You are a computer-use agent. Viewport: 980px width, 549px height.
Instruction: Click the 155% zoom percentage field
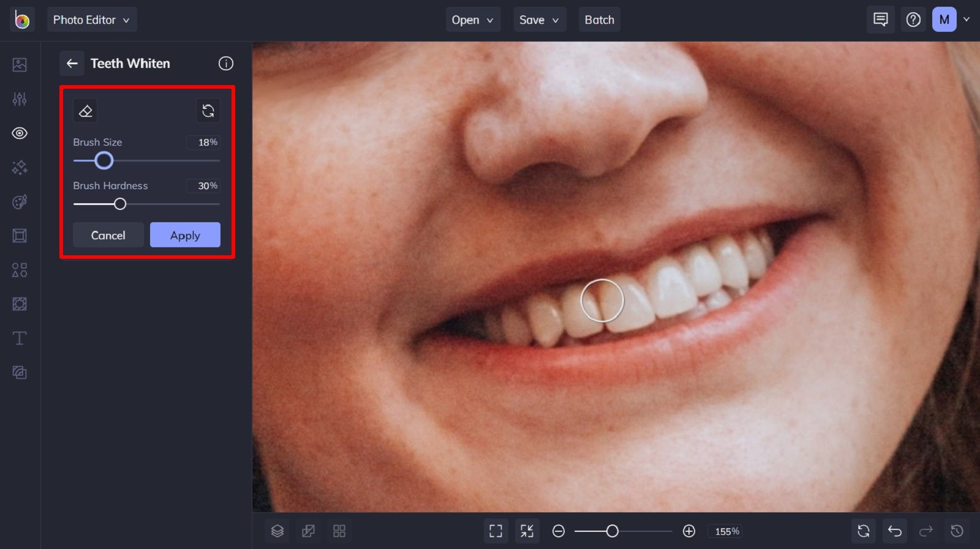pyautogui.click(x=727, y=531)
